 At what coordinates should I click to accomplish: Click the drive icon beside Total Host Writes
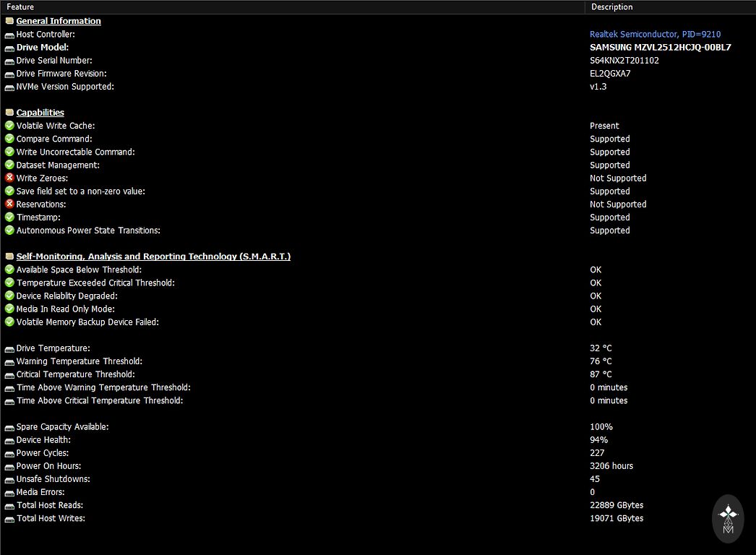point(9,519)
